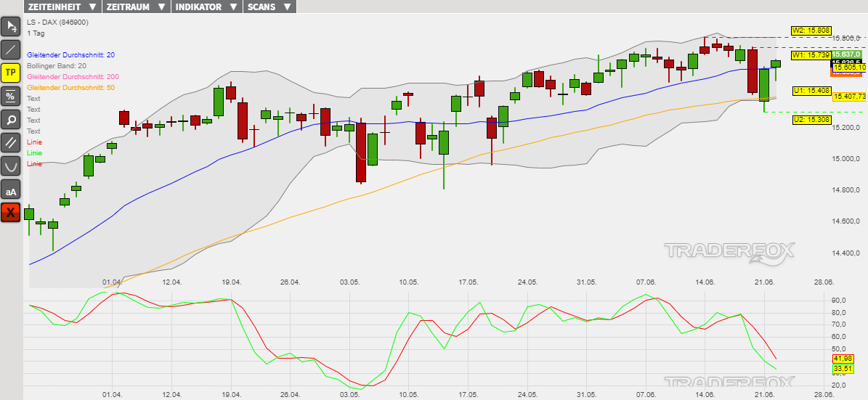The width and height of the screenshot is (868, 400).
Task: Click the W1: 15.739 pivot label
Action: coord(811,55)
